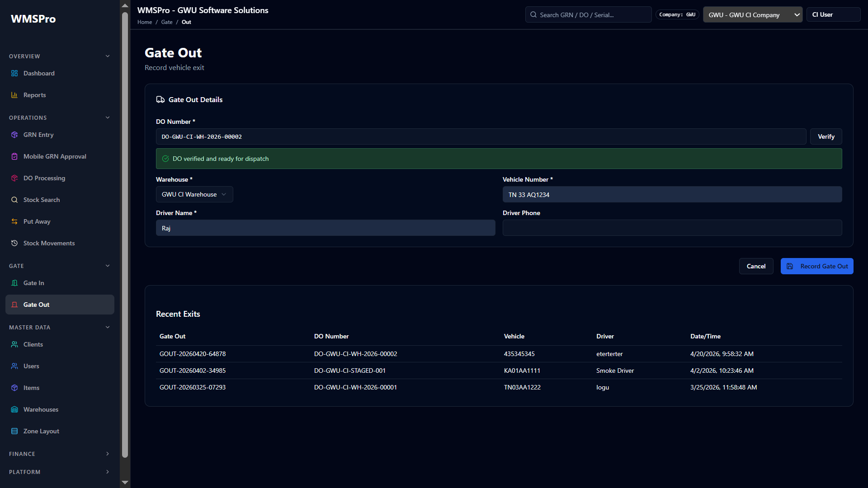Click the green check icon in verified banner

point(165,159)
